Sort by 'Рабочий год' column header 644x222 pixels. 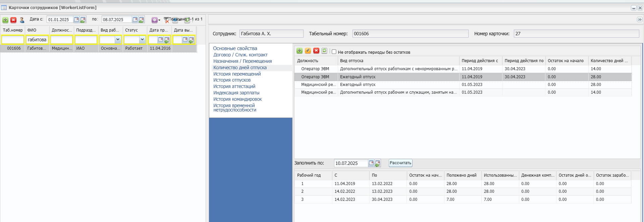tap(313, 175)
